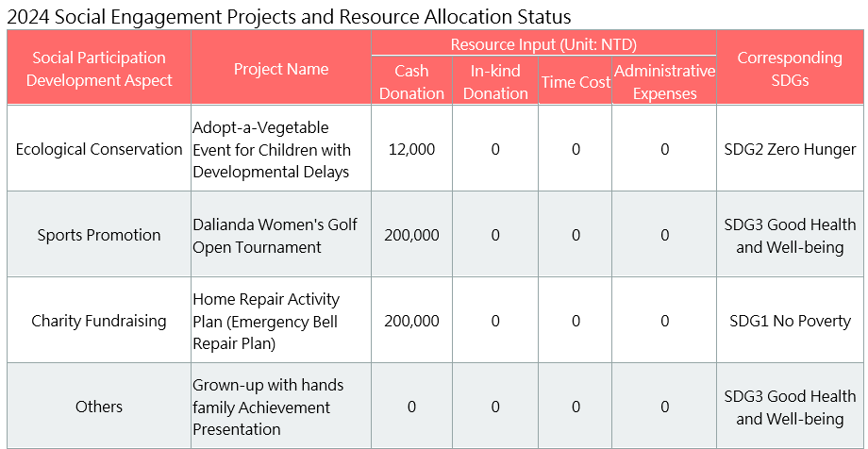Click the Sports Promotion row cell

(99, 235)
